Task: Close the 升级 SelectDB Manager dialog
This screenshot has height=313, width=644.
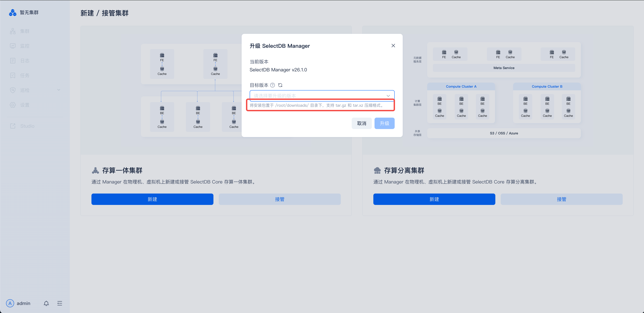Action: pyautogui.click(x=393, y=45)
